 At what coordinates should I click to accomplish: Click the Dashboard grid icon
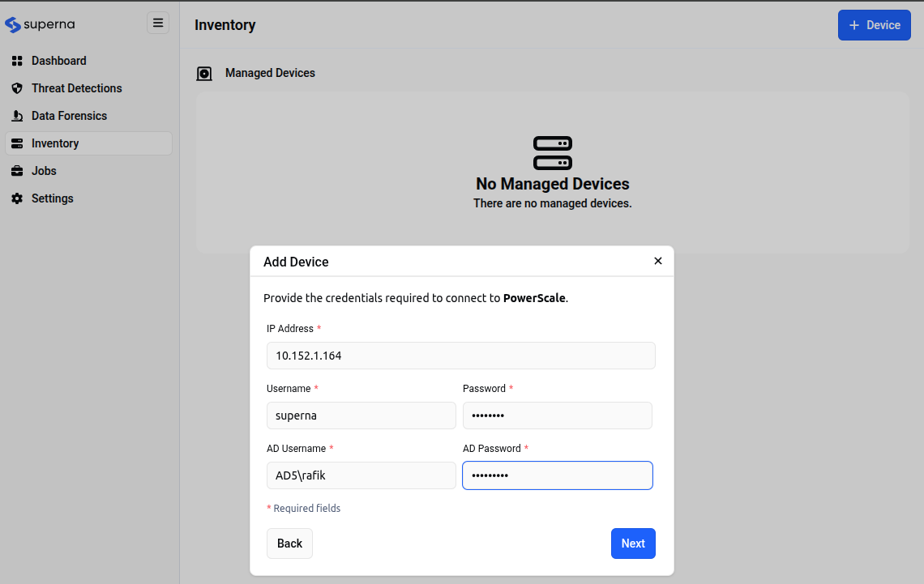(17, 61)
